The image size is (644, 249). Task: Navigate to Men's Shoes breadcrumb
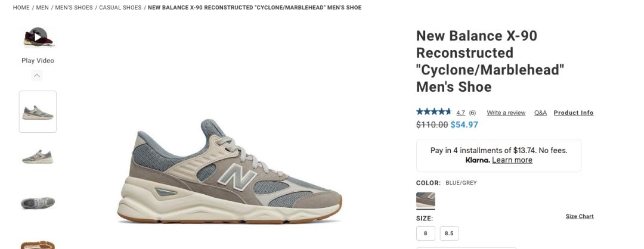tap(74, 7)
